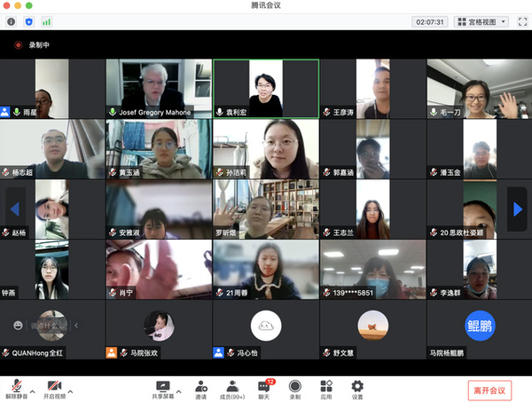Open the 邀请 invite icon
Image resolution: width=532 pixels, height=402 pixels.
click(201, 389)
